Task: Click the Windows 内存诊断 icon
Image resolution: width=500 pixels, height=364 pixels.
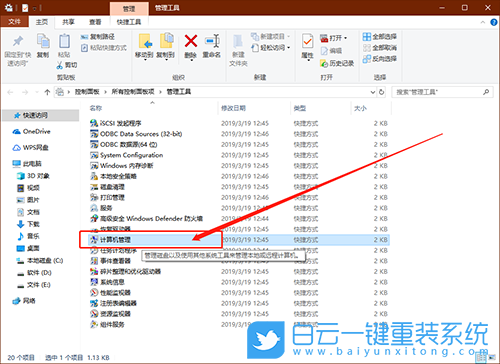Action: pyautogui.click(x=94, y=165)
